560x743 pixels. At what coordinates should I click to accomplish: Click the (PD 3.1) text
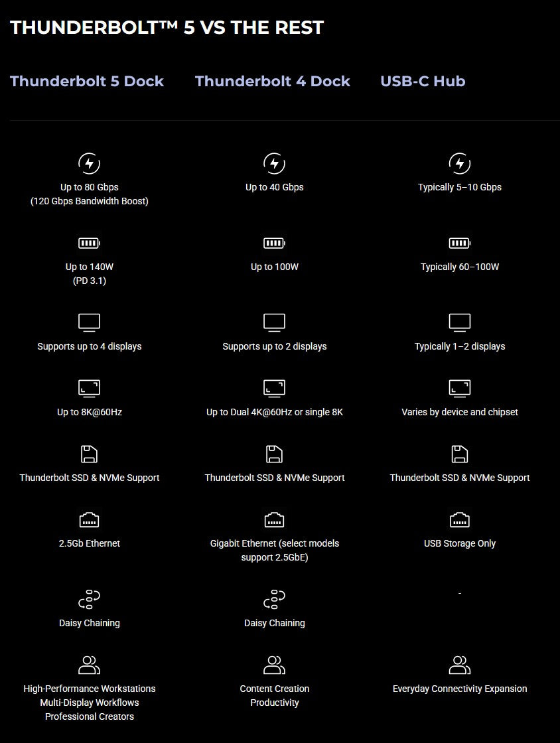(89, 281)
